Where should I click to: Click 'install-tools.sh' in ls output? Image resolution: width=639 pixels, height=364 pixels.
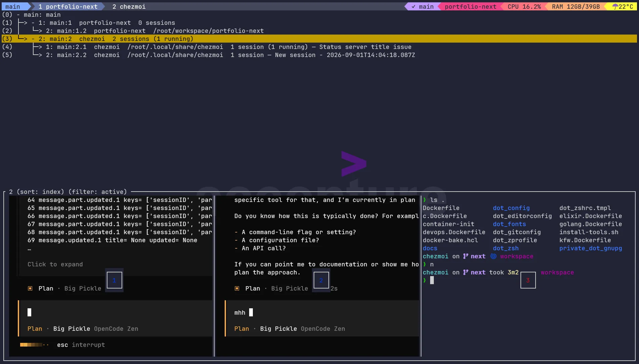pos(589,232)
